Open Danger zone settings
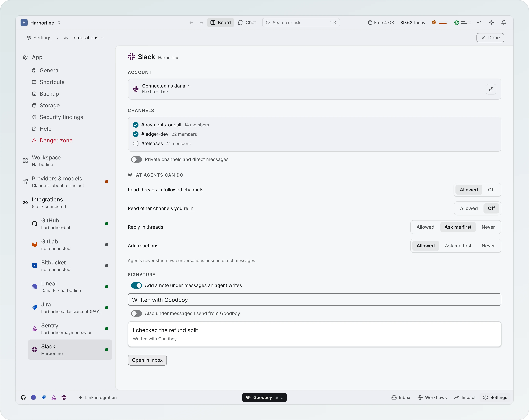The height and width of the screenshot is (420, 529). click(x=56, y=140)
